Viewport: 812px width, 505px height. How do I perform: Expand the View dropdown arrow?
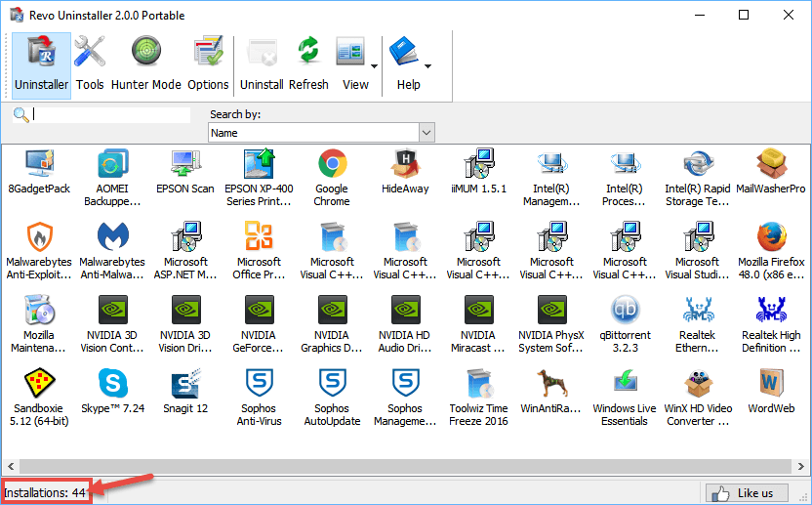[374, 66]
